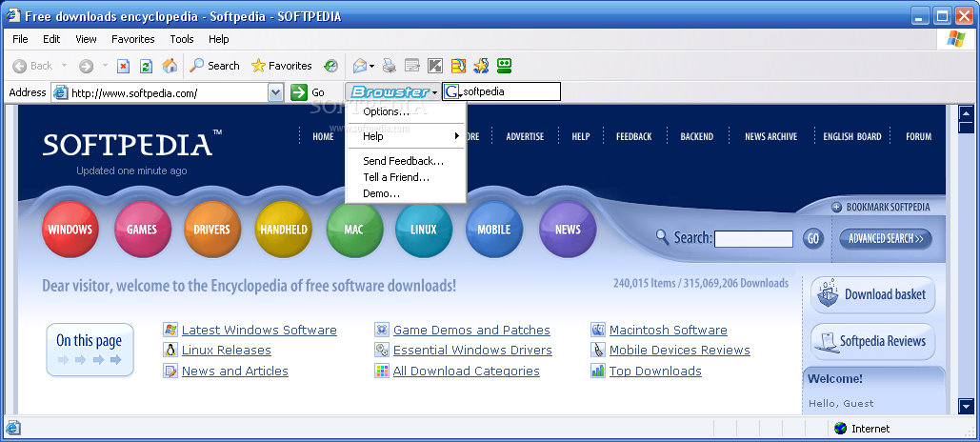Click into the address URL field
This screenshot has height=442, width=980.
pos(169,93)
